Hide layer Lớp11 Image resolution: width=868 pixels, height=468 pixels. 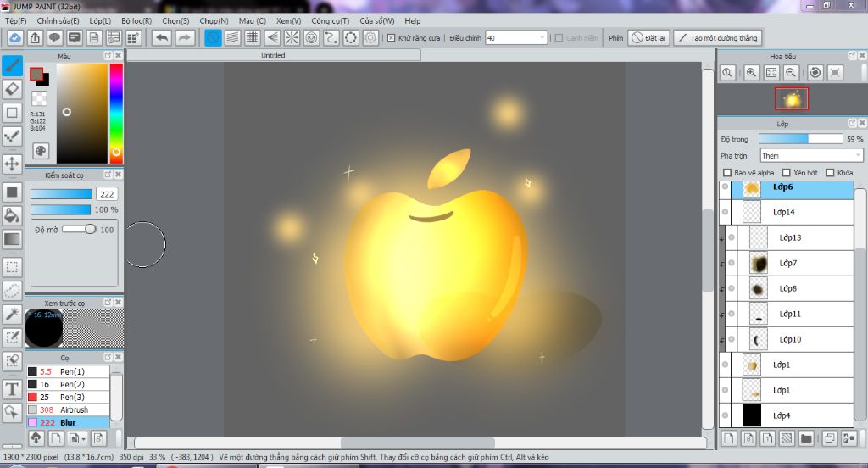click(x=732, y=314)
